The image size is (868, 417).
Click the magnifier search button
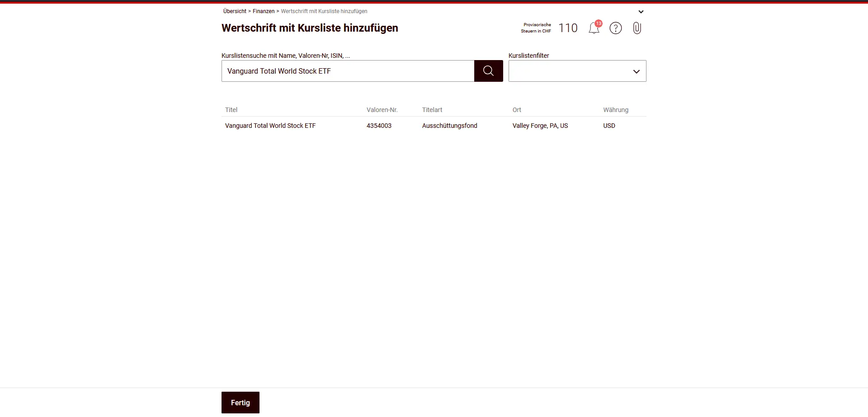(488, 71)
